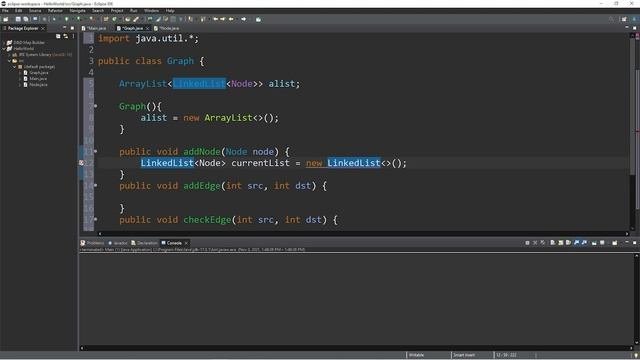This screenshot has height=360, width=640.
Task: Open Package Explorer view menu (three dots)
Action: tap(73, 36)
